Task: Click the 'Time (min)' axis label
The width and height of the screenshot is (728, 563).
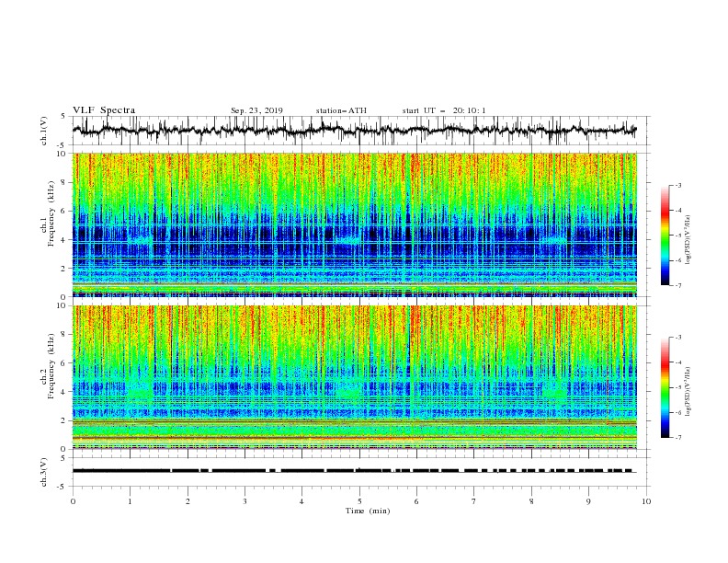Action: (x=368, y=511)
